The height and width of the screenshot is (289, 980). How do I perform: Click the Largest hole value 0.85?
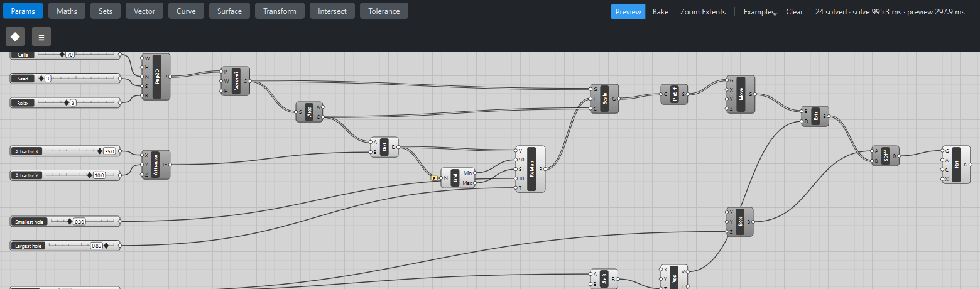[97, 246]
